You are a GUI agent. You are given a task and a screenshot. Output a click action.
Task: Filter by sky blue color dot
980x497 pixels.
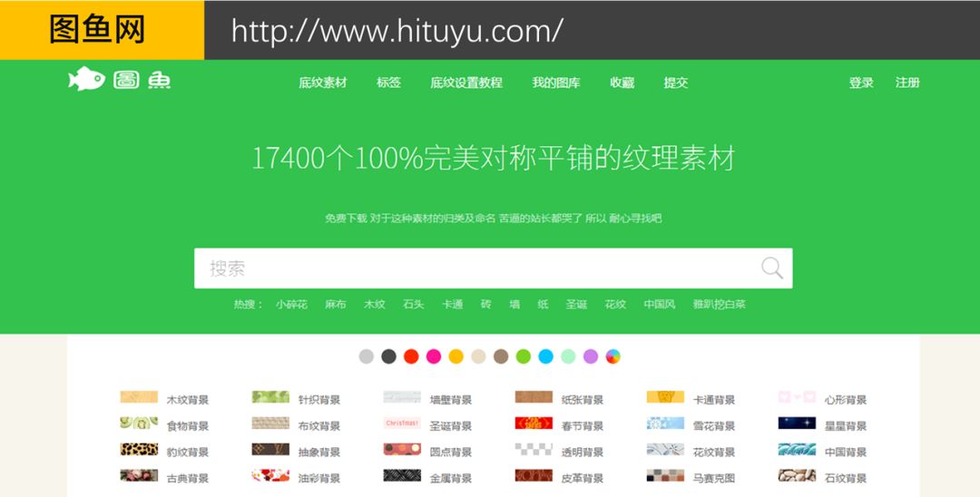tap(545, 356)
